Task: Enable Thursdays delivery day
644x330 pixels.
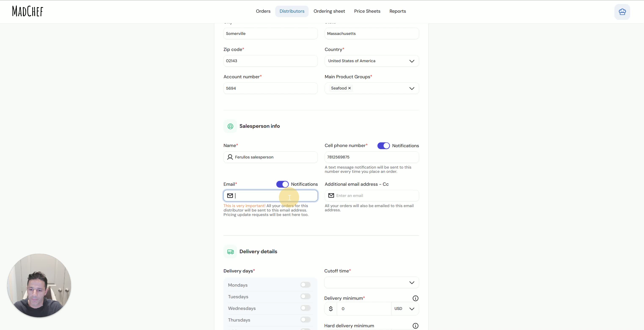Action: coord(305,319)
